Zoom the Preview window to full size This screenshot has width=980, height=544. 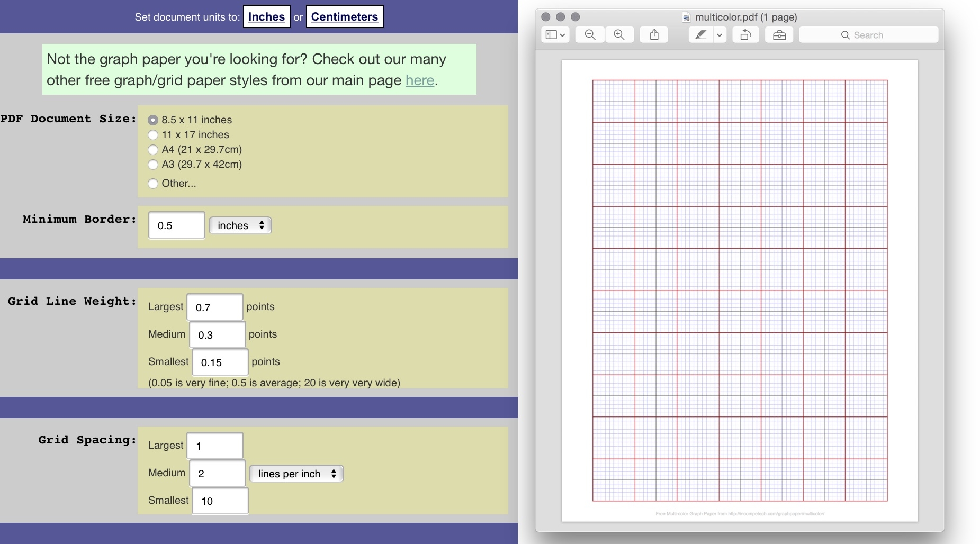pos(576,17)
